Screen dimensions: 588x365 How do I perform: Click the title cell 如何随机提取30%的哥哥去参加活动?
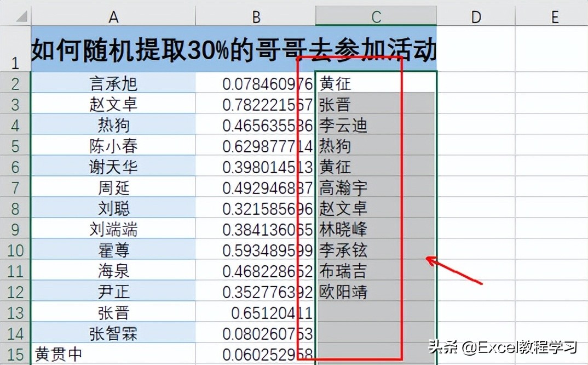[x=234, y=49]
